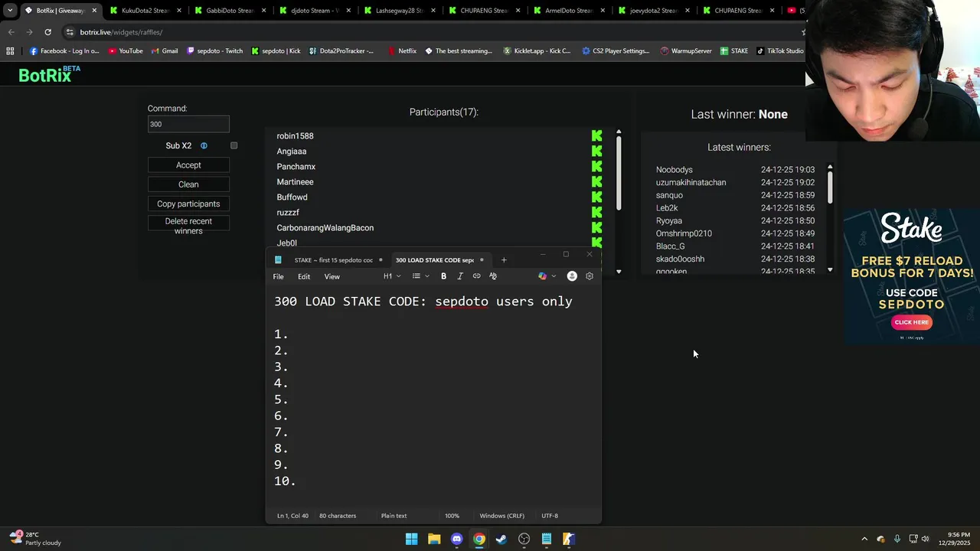Switch to the KukuDota2 Stream browser tab

(x=145, y=11)
